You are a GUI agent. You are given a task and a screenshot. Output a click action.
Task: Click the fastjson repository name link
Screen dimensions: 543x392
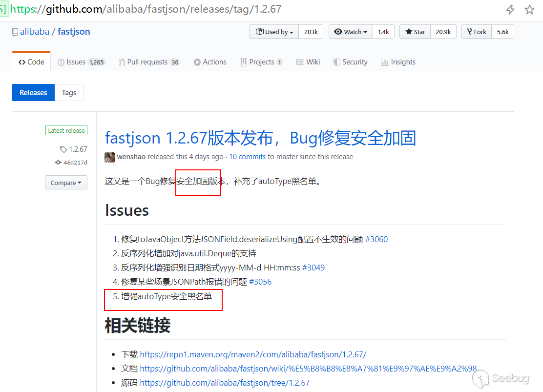(x=74, y=32)
